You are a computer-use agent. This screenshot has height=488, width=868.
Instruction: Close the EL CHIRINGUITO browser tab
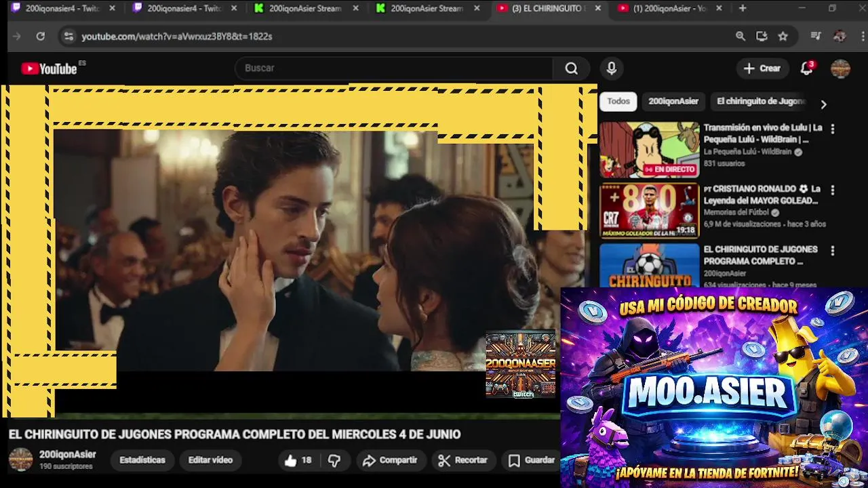pos(597,8)
